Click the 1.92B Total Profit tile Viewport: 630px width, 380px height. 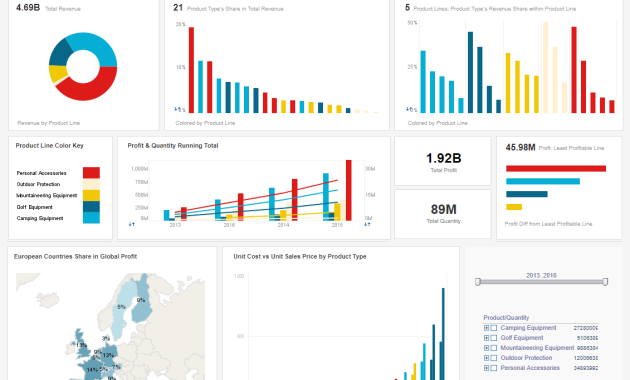[443, 161]
